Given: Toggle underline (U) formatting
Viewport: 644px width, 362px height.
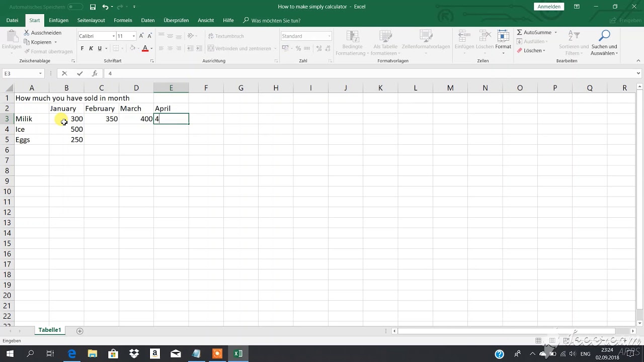Looking at the screenshot, I should coord(100,49).
